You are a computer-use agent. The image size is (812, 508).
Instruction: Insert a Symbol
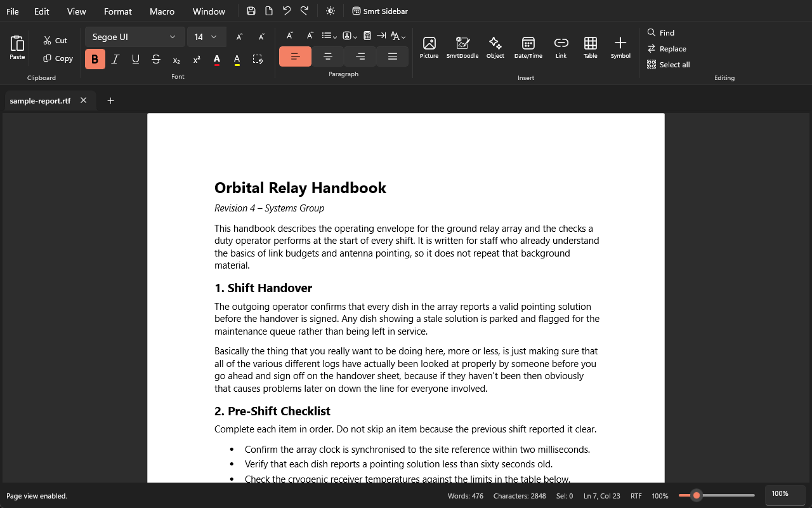(x=620, y=48)
